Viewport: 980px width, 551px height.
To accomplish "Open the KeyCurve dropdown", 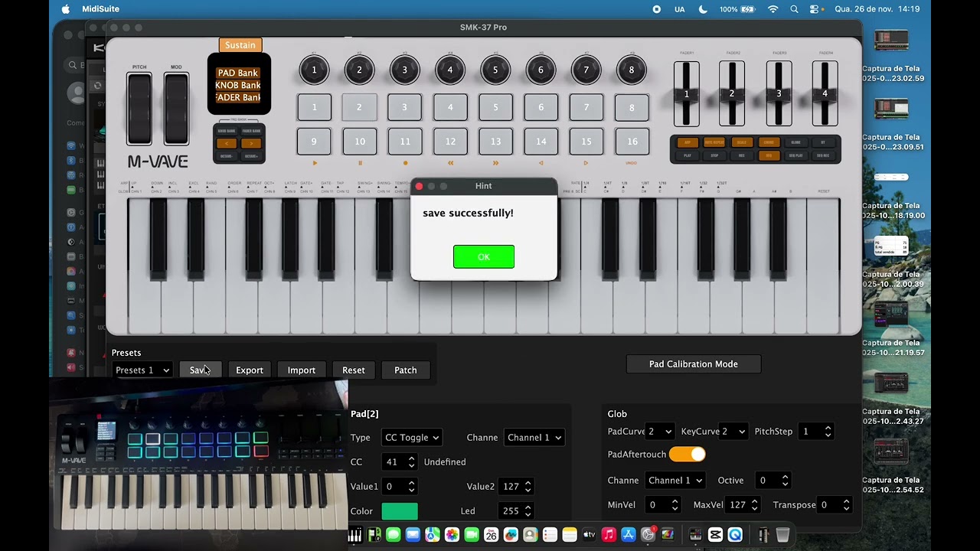I will 733,432.
